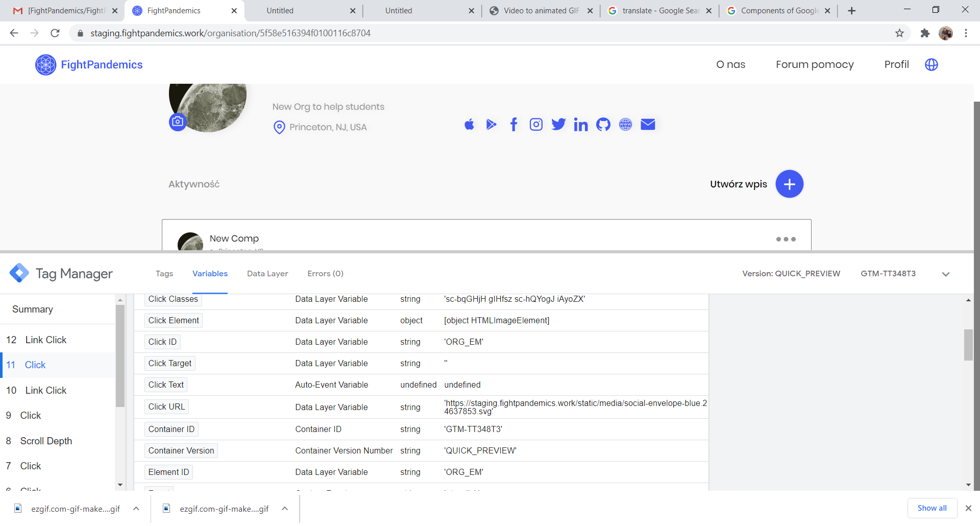980x526 pixels.
Task: Reload the page
Action: coord(55,33)
